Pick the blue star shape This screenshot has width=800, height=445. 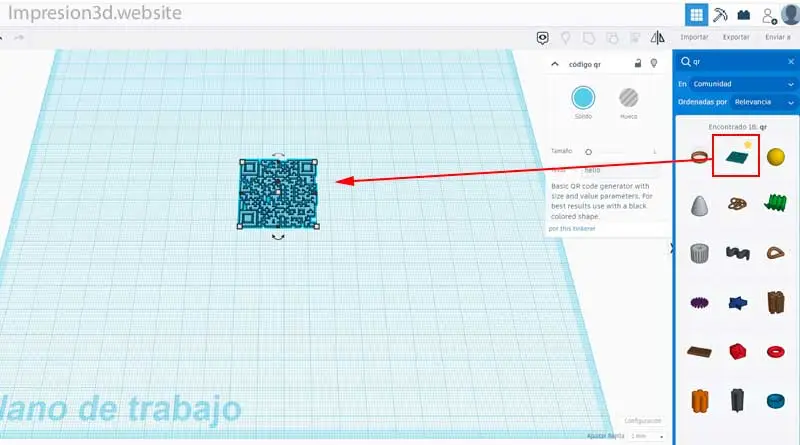(737, 303)
